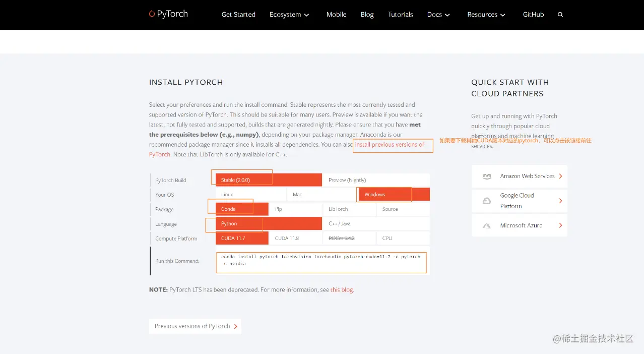Expand Amazon Web Services chevron arrow
The image size is (644, 354).
pyautogui.click(x=560, y=176)
